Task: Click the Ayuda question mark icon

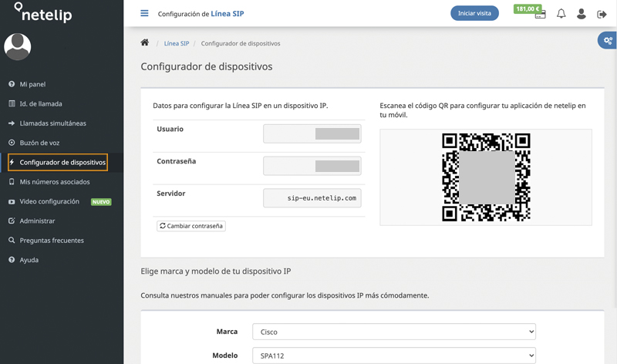Action: coord(12,260)
